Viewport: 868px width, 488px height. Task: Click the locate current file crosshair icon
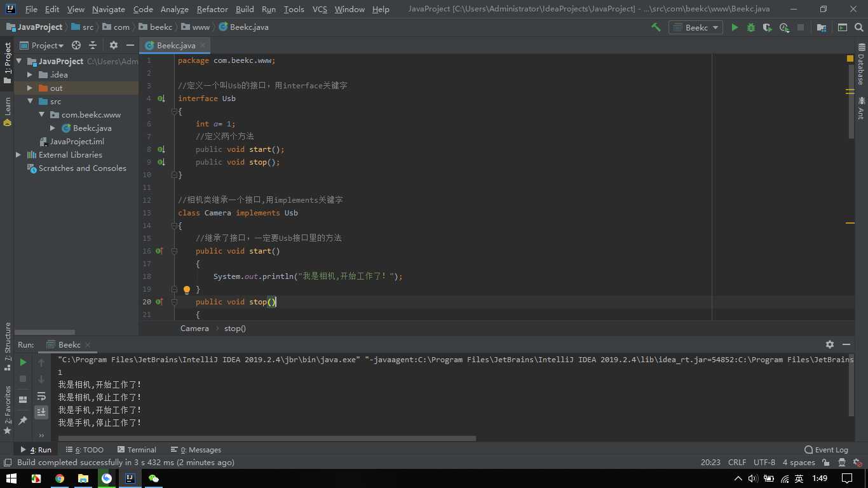[76, 45]
